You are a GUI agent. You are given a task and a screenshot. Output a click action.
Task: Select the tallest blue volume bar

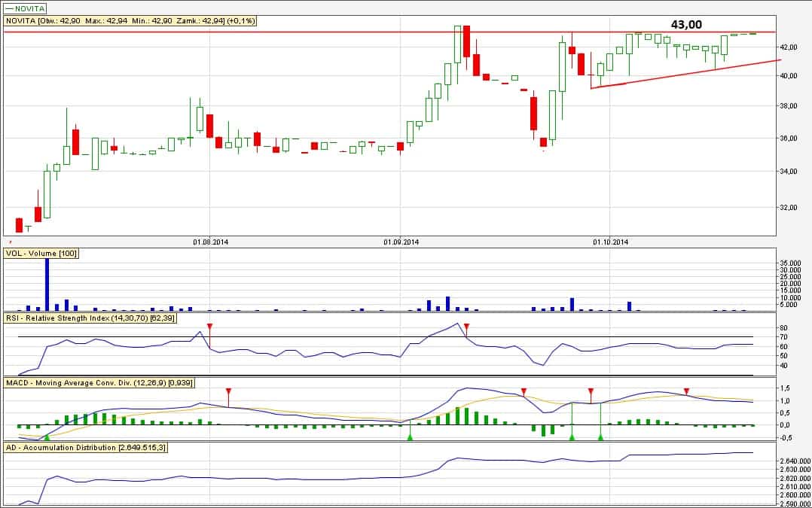click(47, 284)
